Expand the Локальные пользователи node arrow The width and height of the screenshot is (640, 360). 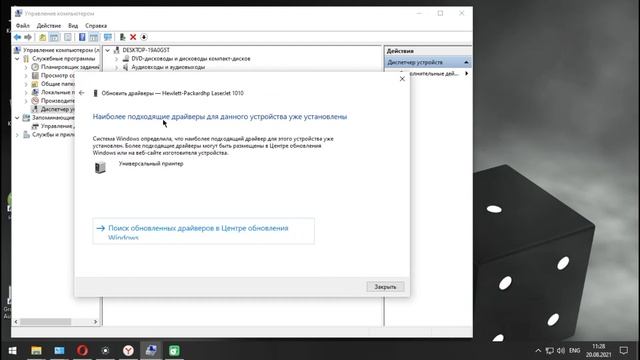[26, 93]
